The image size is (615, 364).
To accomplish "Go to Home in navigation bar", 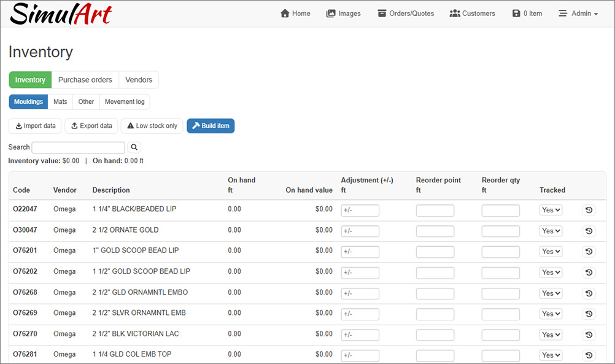I will pyautogui.click(x=295, y=14).
